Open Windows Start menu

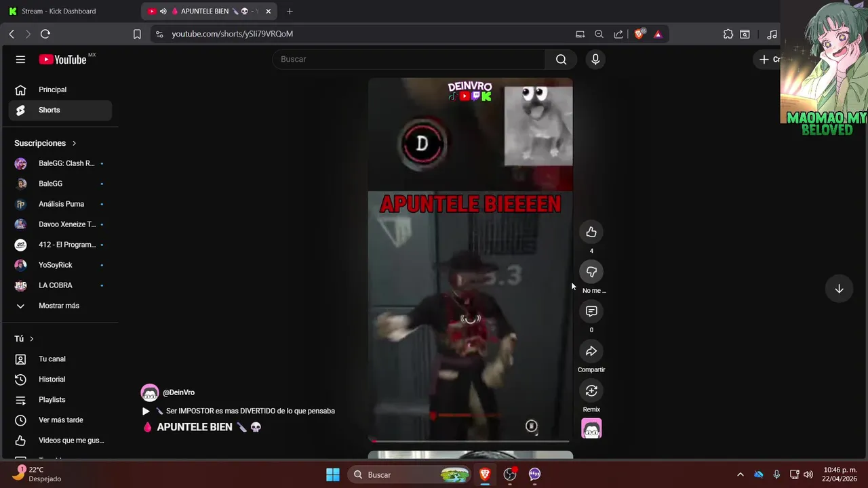(x=333, y=474)
